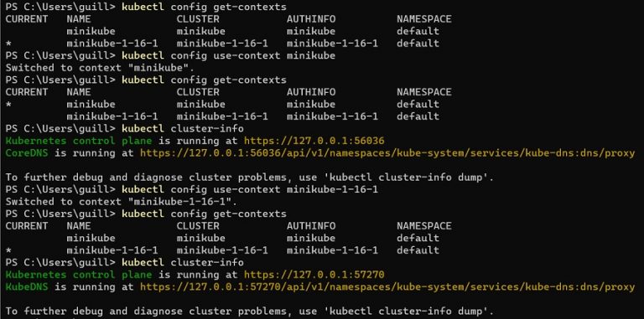Click the green KubeDNS label
The height and width of the screenshot is (319, 644).
pyautogui.click(x=27, y=287)
